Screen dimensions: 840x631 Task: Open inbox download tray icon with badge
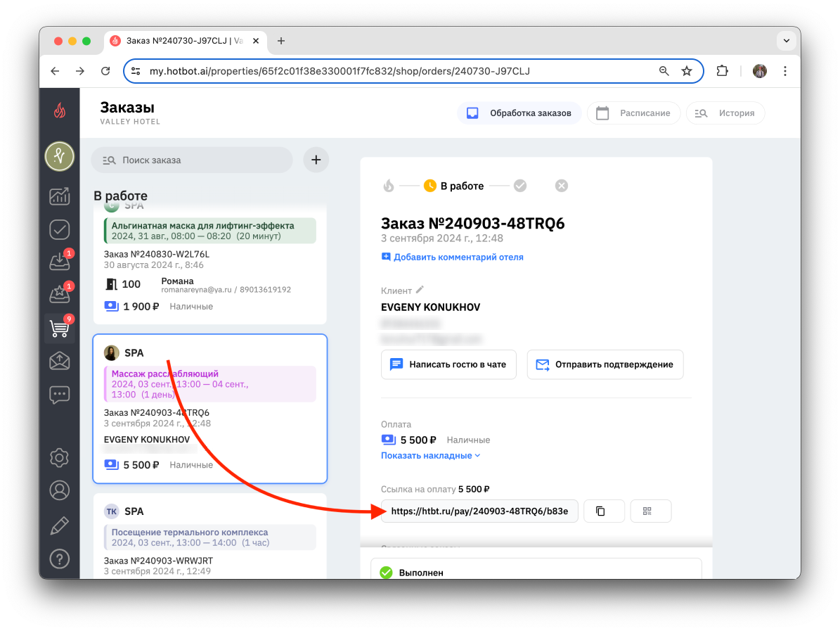pos(60,262)
